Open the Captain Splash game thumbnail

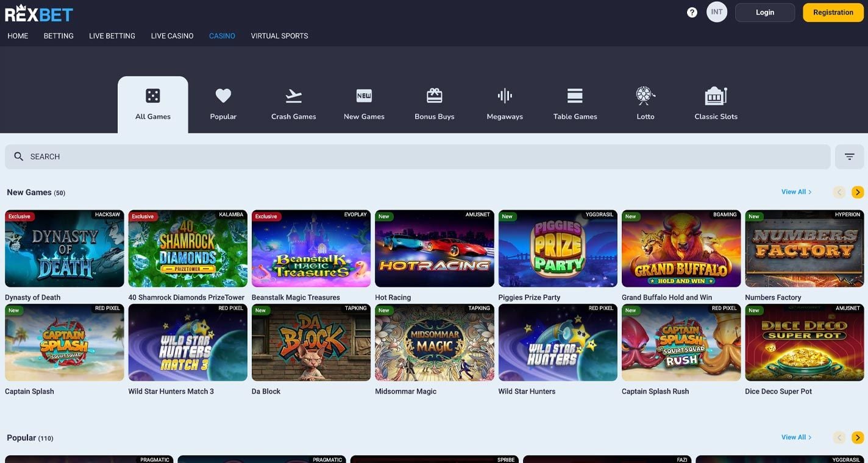[x=65, y=342]
